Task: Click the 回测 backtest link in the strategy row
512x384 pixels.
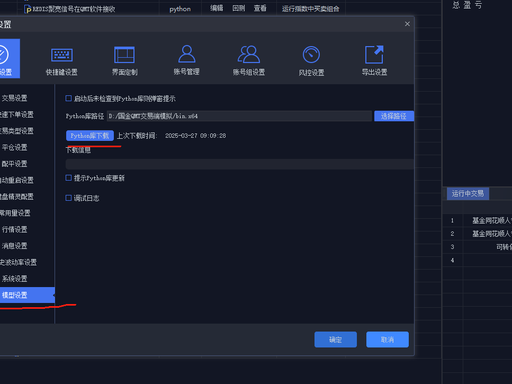Action: (x=238, y=8)
